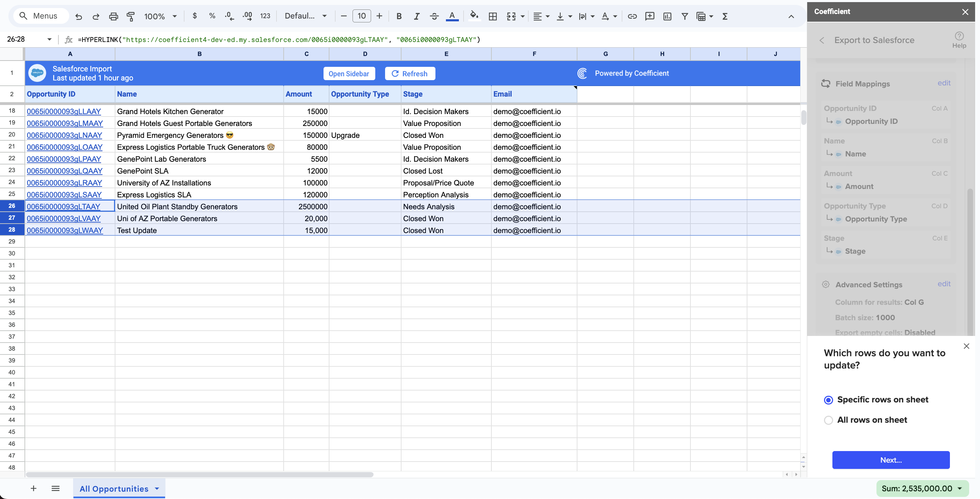
Task: Open the fill color picker
Action: click(474, 16)
